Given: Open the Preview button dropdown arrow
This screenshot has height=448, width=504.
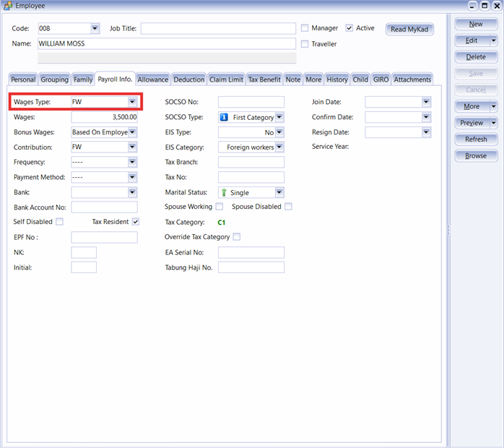Looking at the screenshot, I should pos(493,123).
